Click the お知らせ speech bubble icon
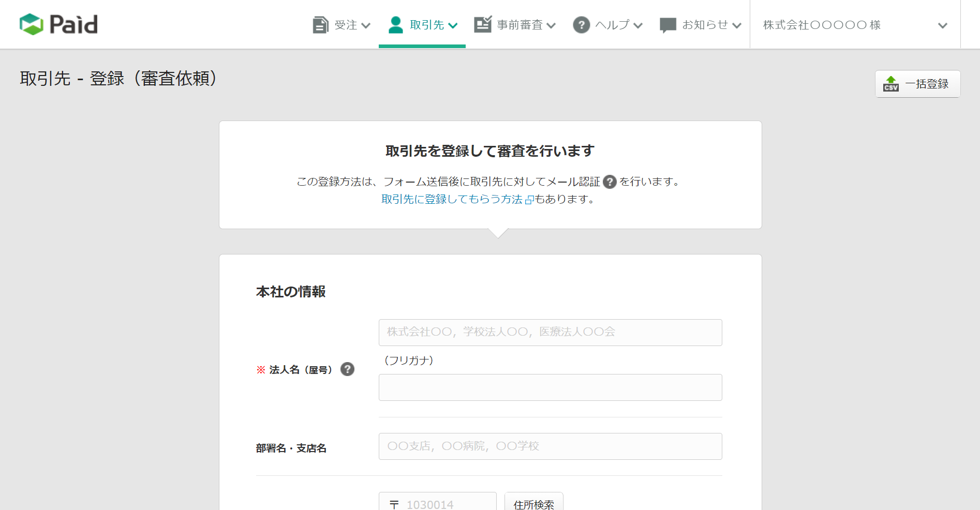The height and width of the screenshot is (510, 980). (668, 25)
